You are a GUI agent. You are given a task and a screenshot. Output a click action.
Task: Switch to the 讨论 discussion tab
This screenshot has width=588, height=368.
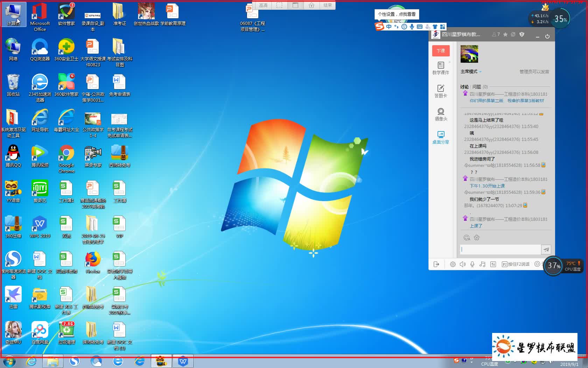(x=464, y=87)
